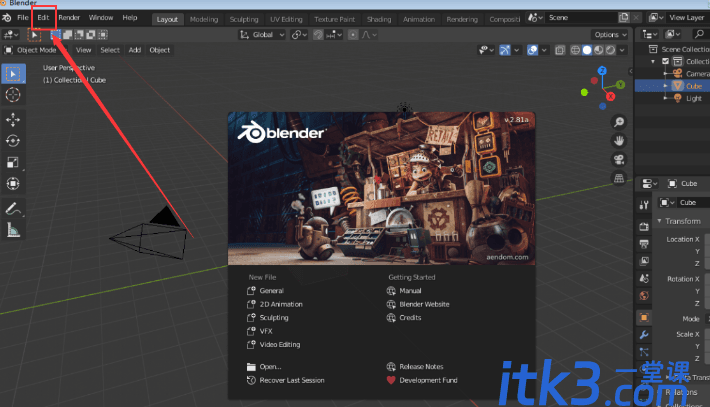Open the Render properties tab icon
The height and width of the screenshot is (407, 710).
(x=644, y=226)
